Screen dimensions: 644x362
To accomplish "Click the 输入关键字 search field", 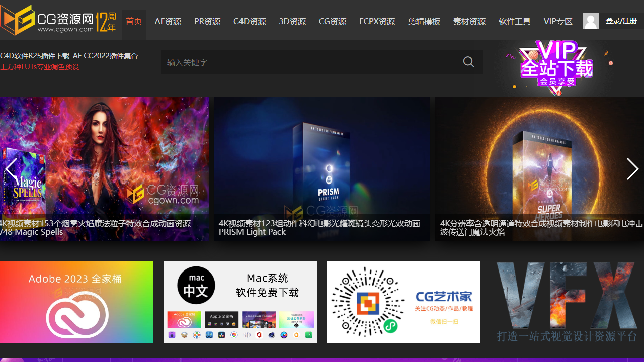I will click(309, 62).
